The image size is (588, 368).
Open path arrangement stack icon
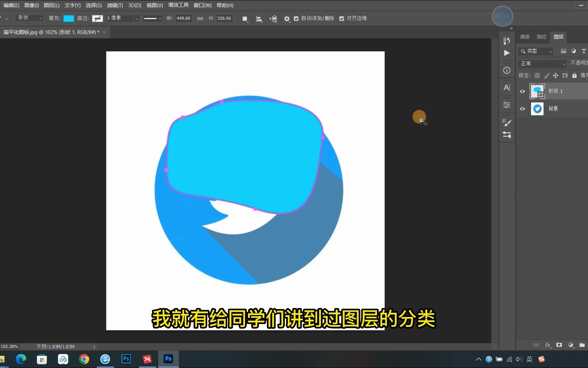273,19
